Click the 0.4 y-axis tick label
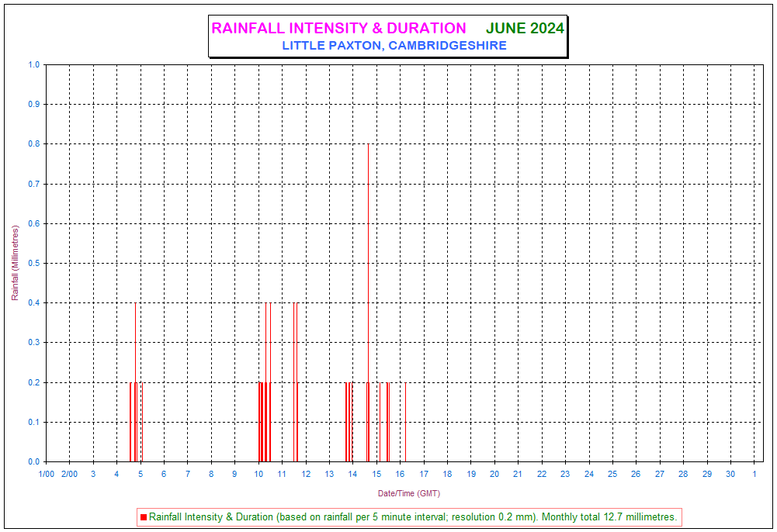Image resolution: width=777 pixels, height=532 pixels. coord(34,303)
